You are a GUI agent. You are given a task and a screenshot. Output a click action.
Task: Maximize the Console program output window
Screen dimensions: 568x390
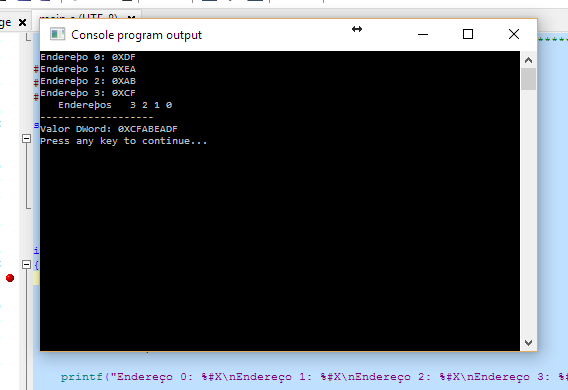[x=468, y=34]
